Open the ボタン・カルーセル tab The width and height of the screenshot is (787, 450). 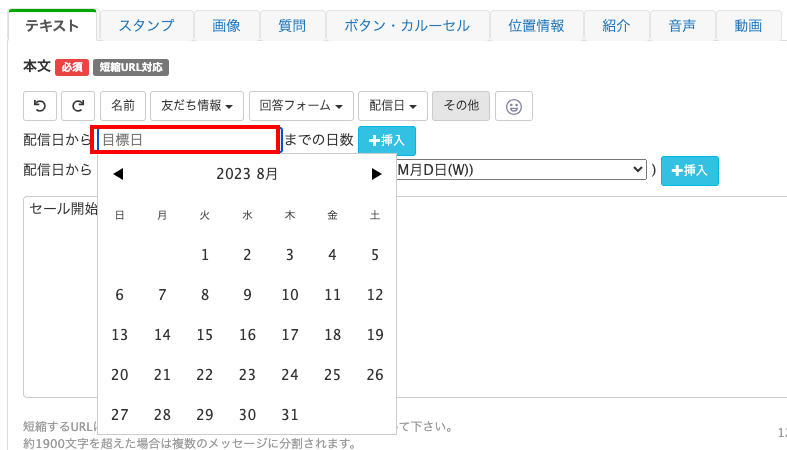click(407, 26)
